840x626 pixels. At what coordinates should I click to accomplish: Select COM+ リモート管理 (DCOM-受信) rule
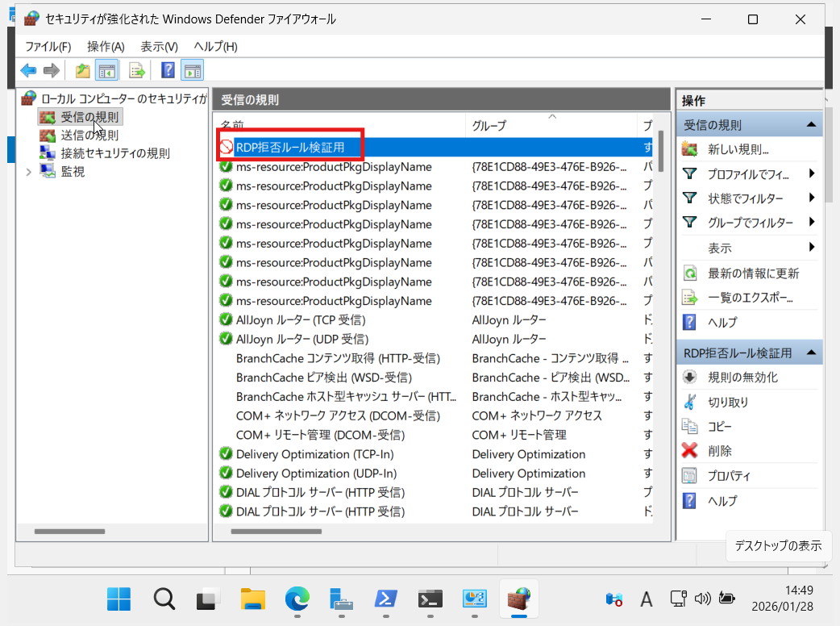[435, 435]
